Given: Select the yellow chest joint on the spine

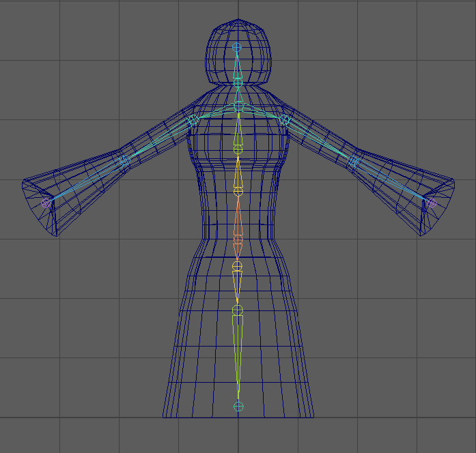Looking at the screenshot, I should [x=238, y=149].
